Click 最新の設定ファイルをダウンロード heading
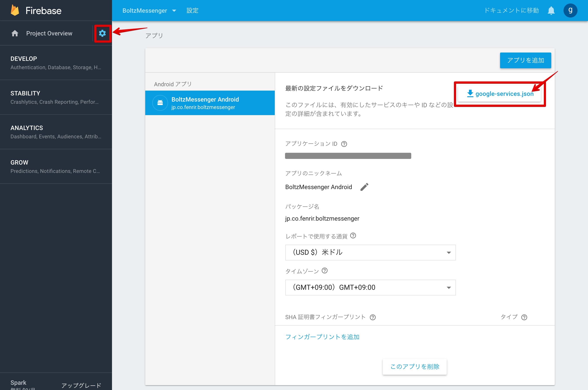 click(x=334, y=88)
